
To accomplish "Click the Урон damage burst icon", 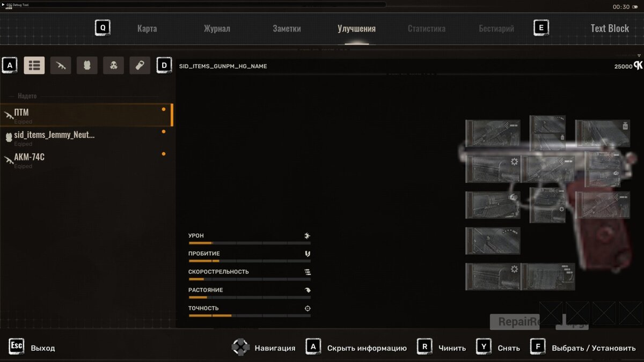I will pyautogui.click(x=308, y=235).
